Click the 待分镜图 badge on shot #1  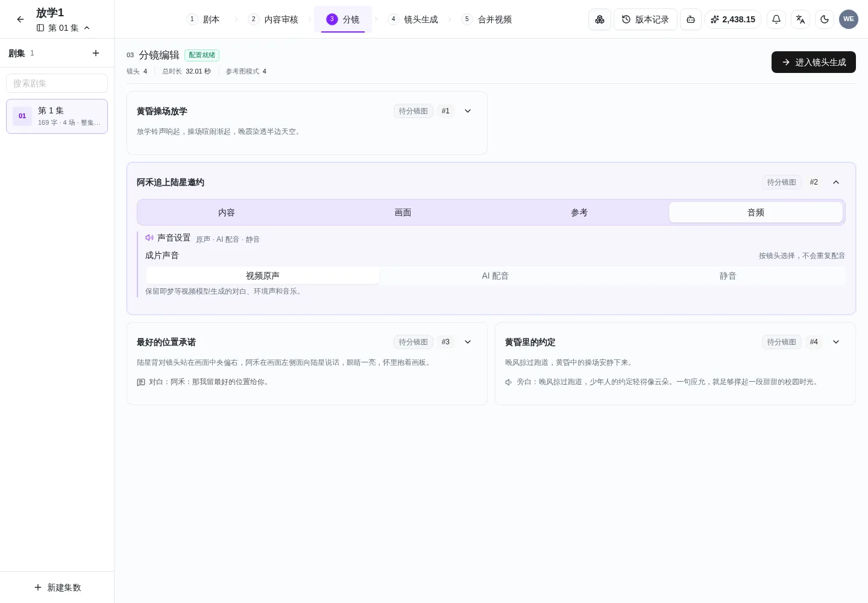tap(414, 111)
